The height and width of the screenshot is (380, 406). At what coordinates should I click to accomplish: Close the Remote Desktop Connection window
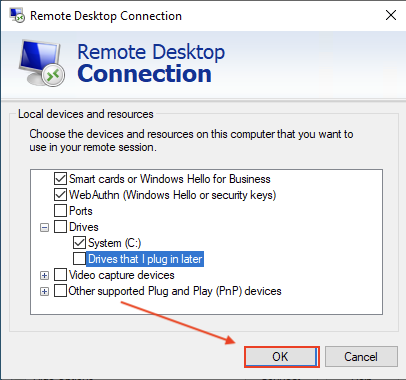[391, 15]
